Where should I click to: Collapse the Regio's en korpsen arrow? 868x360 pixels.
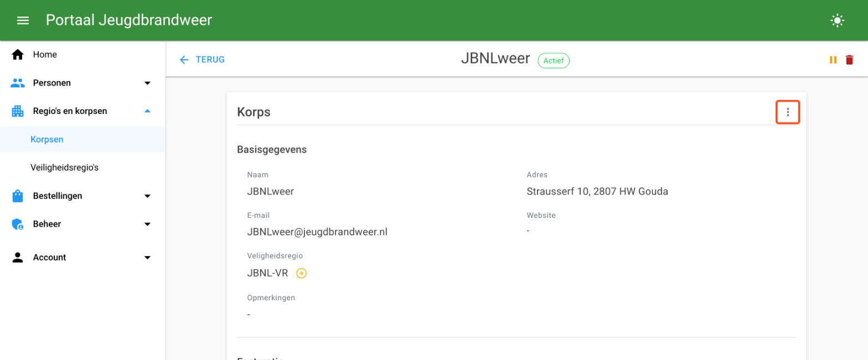point(147,111)
